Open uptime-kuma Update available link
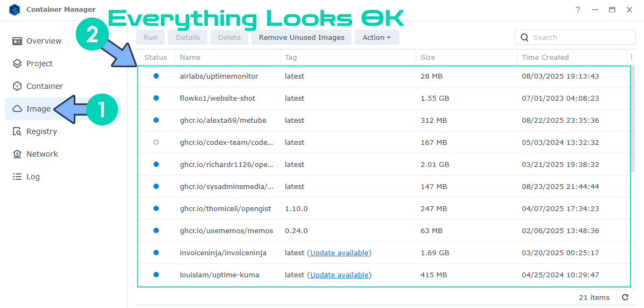This screenshot has width=644, height=308. click(339, 275)
